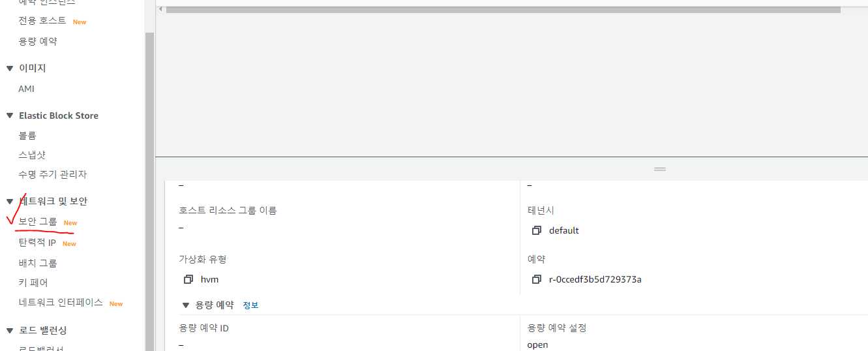Viewport: 868px width, 351px height.
Task: Copy the hvm virtualization type value
Action: (188, 279)
